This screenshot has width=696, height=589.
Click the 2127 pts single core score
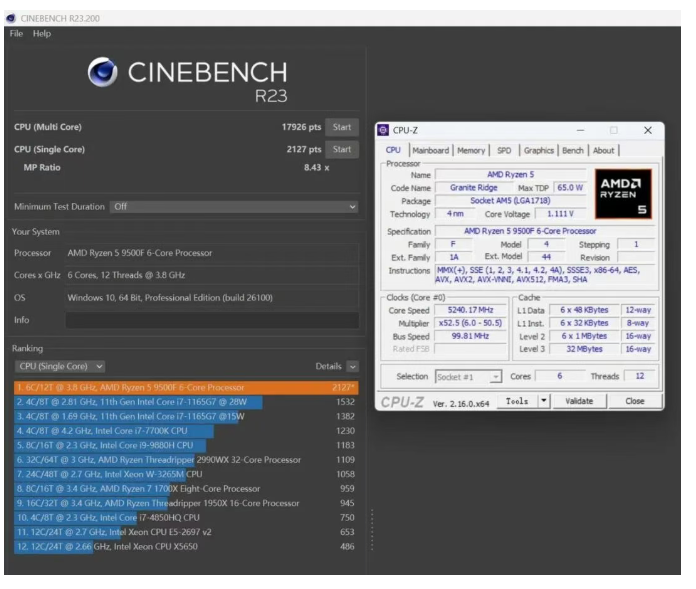[x=304, y=150]
